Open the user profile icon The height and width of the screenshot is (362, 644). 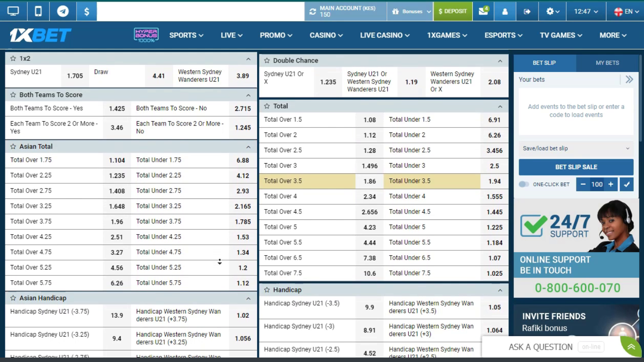(505, 12)
